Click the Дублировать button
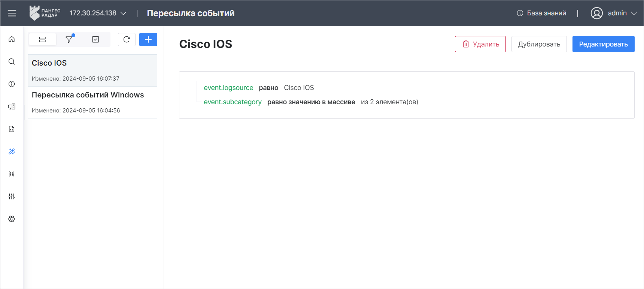644x289 pixels. [x=539, y=44]
